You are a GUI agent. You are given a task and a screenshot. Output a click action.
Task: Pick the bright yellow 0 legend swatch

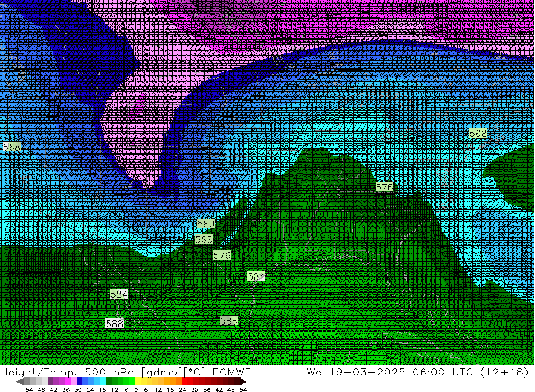(138, 381)
